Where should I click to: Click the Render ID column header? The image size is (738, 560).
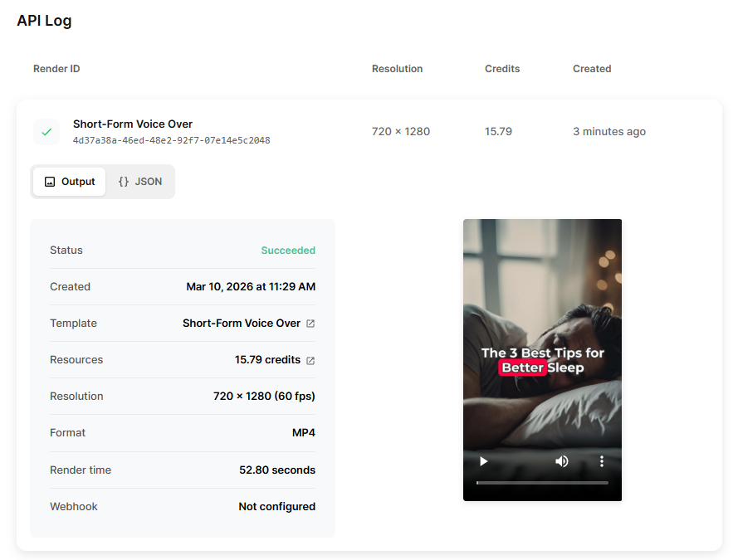click(x=56, y=69)
